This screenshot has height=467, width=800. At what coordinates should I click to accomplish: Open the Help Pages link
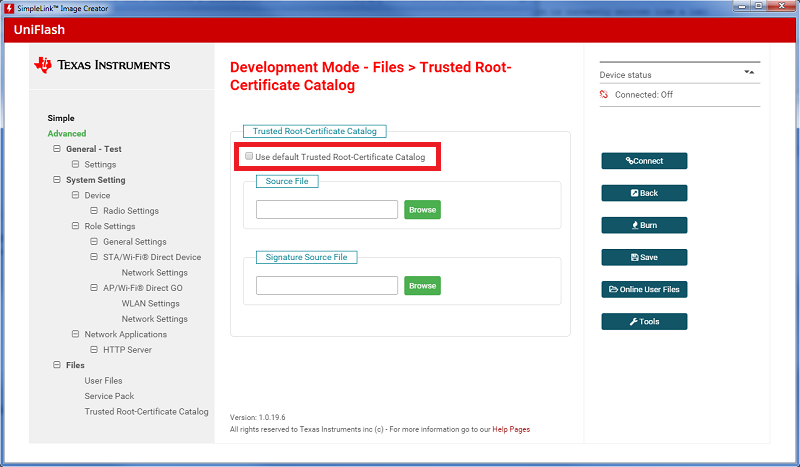pos(509,429)
